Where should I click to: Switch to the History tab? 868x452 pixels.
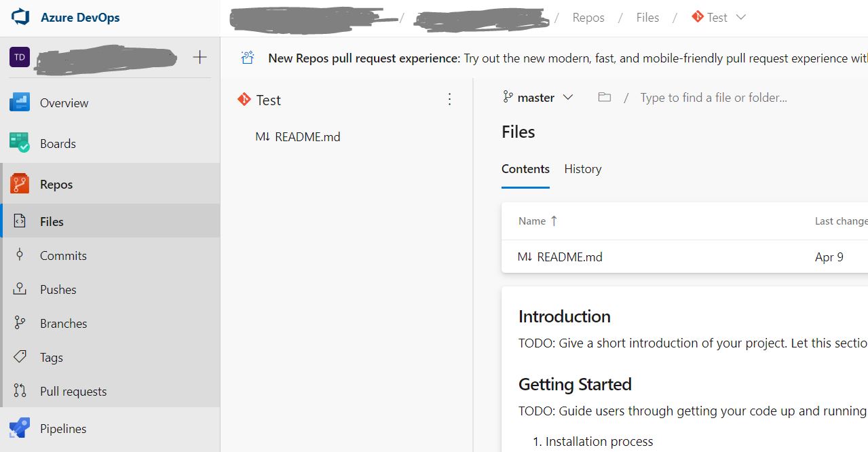coord(582,169)
